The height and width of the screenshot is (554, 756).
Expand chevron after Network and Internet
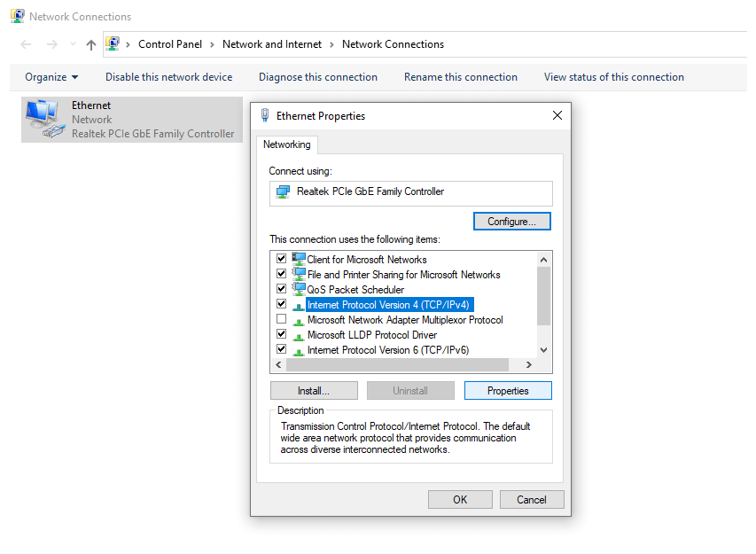coord(331,44)
